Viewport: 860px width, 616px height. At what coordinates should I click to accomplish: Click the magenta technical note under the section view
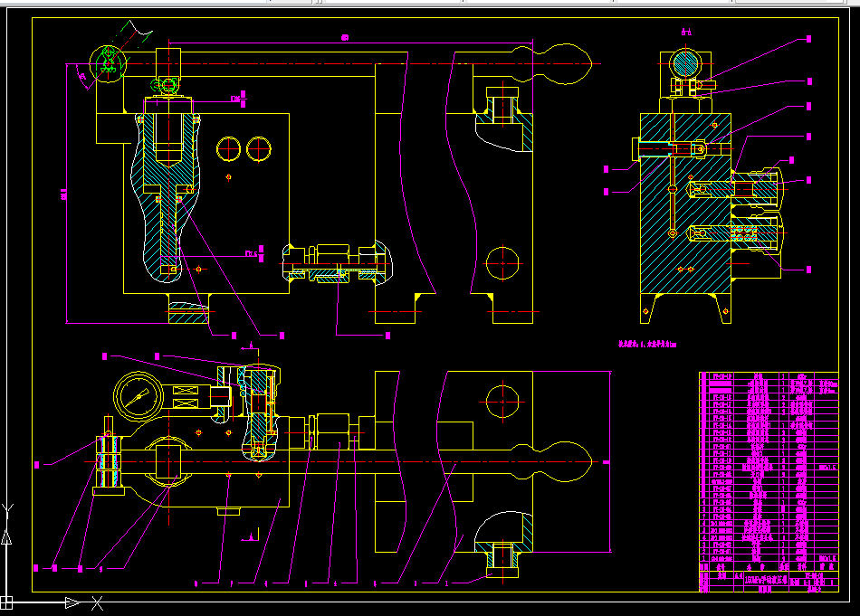click(x=648, y=344)
